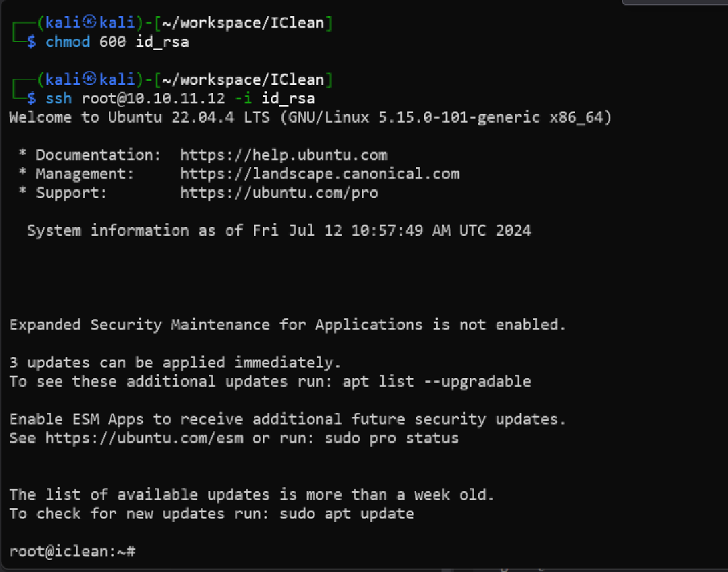Click the System information timestamp line
728x572 pixels.
[278, 231]
